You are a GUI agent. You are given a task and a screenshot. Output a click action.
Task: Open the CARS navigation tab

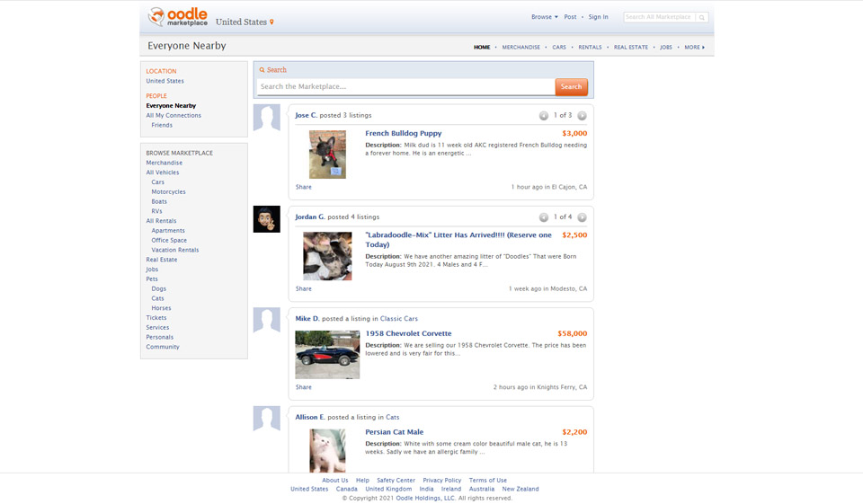(559, 47)
